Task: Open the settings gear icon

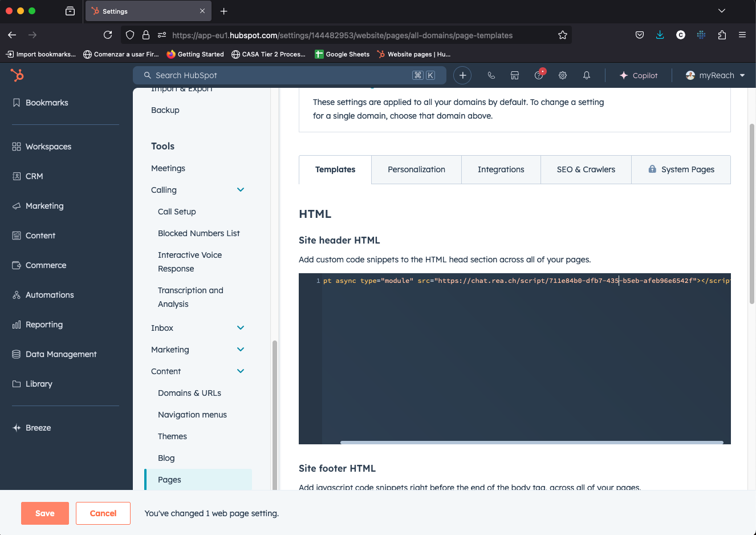Action: 563,75
